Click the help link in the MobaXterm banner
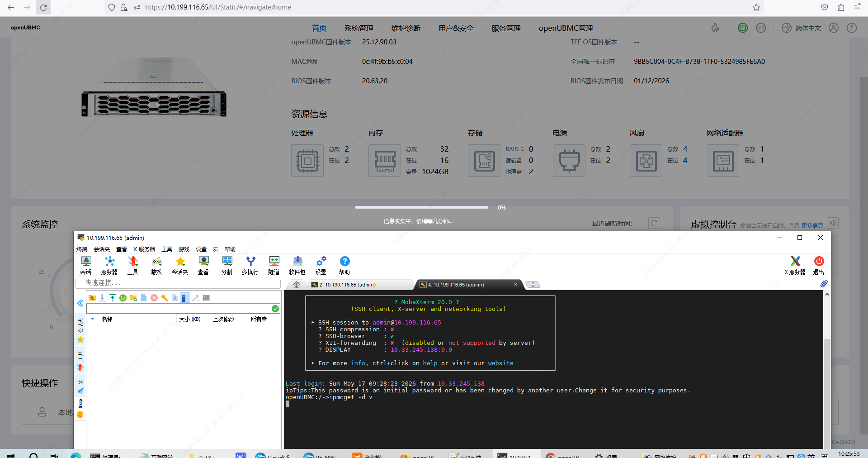Image resolution: width=868 pixels, height=458 pixels. 430,363
